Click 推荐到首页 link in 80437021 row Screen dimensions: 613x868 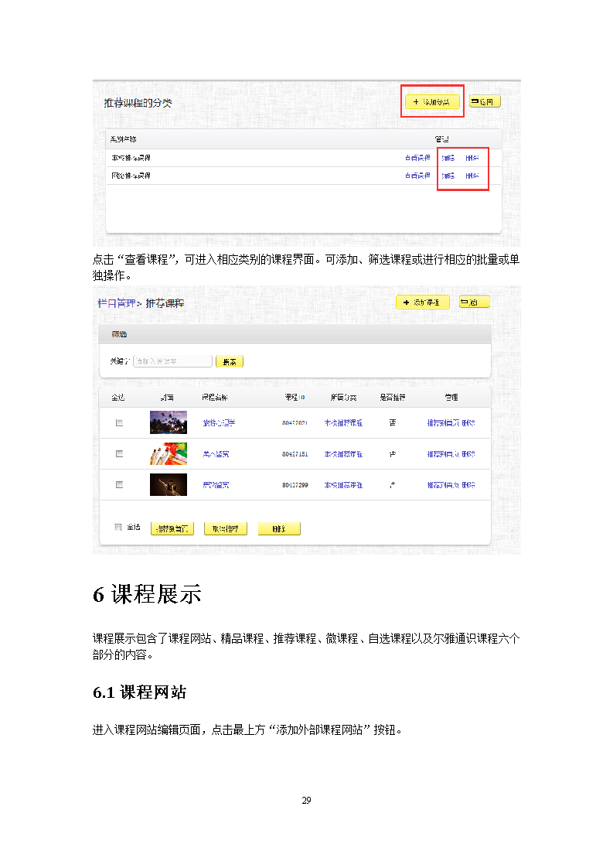point(443,423)
